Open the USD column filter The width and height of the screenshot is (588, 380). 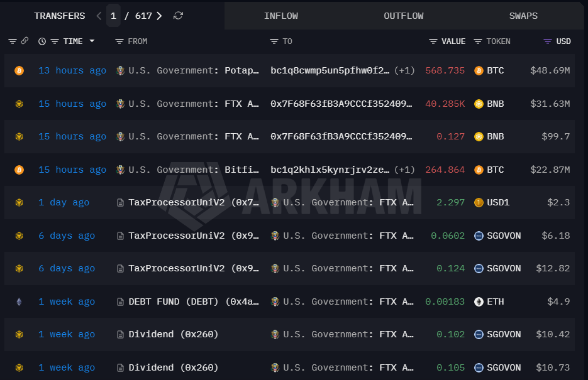(548, 41)
